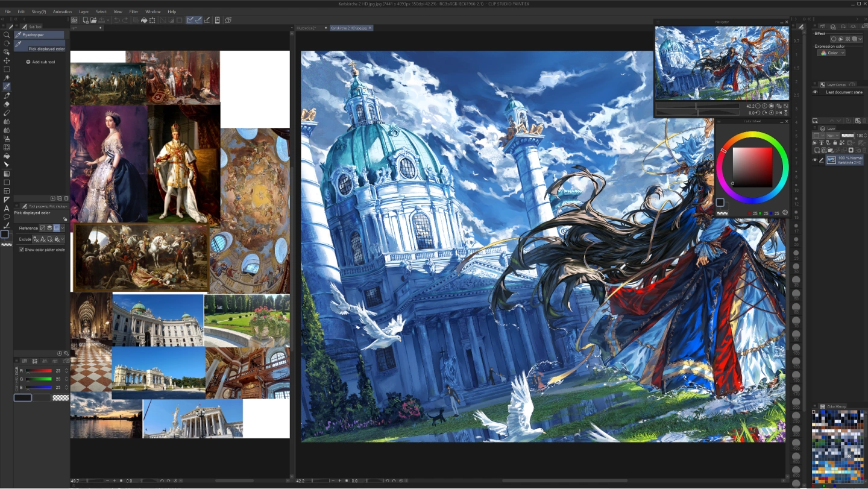Viewport: 868px width, 489px height.
Task: Open the Filter menu
Action: tap(134, 11)
